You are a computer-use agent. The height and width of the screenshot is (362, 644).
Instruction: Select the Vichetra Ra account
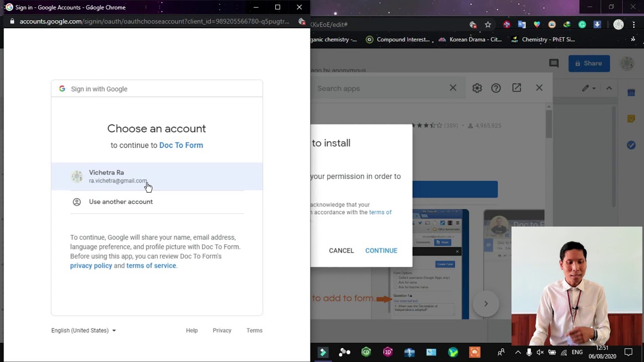pos(156,176)
